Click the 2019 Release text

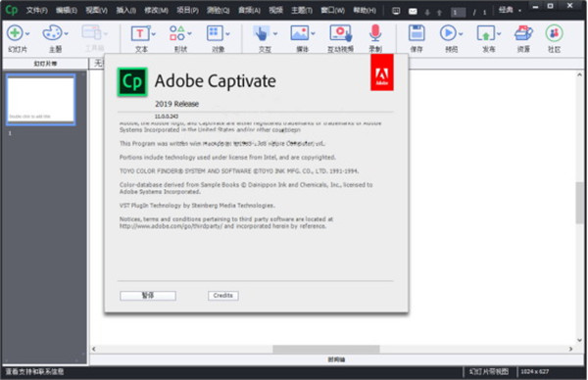point(177,104)
